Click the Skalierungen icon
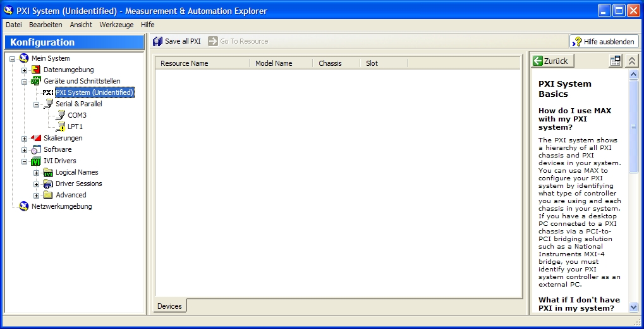The height and width of the screenshot is (329, 644). 36,138
